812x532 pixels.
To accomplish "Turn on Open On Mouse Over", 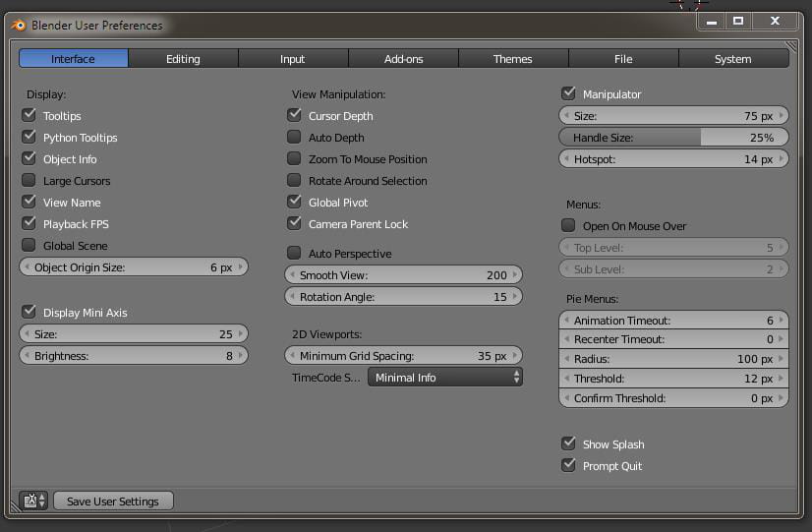I will (568, 226).
